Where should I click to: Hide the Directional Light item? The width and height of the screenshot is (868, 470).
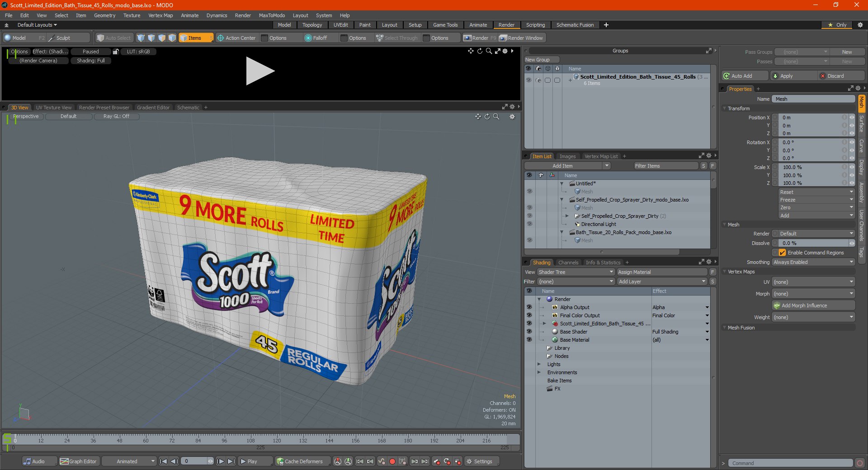pyautogui.click(x=529, y=224)
